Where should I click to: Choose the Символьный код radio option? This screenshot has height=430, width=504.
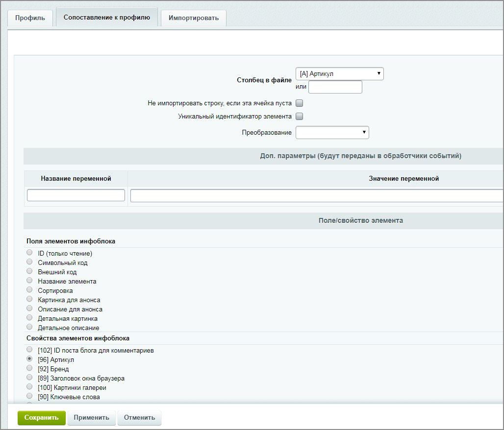pos(29,262)
